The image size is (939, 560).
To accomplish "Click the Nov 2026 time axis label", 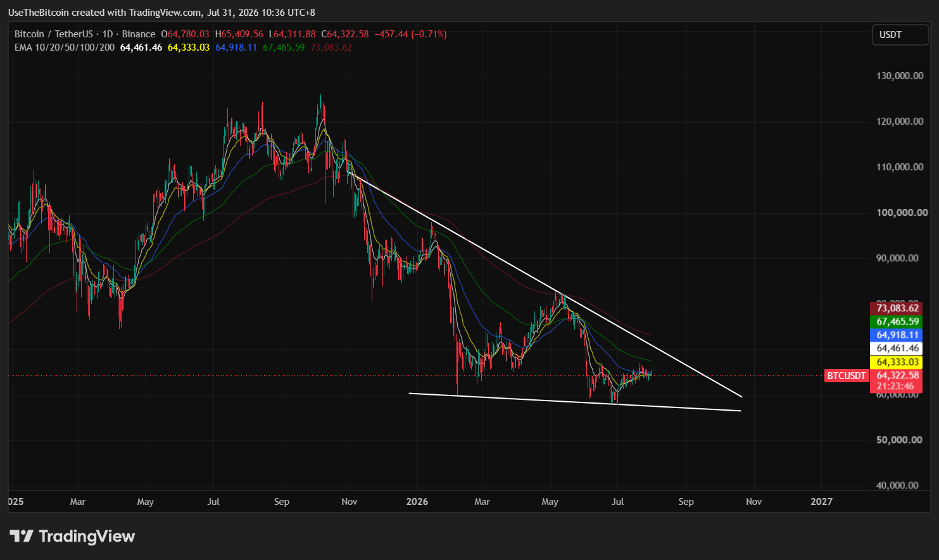I will pyautogui.click(x=754, y=502).
